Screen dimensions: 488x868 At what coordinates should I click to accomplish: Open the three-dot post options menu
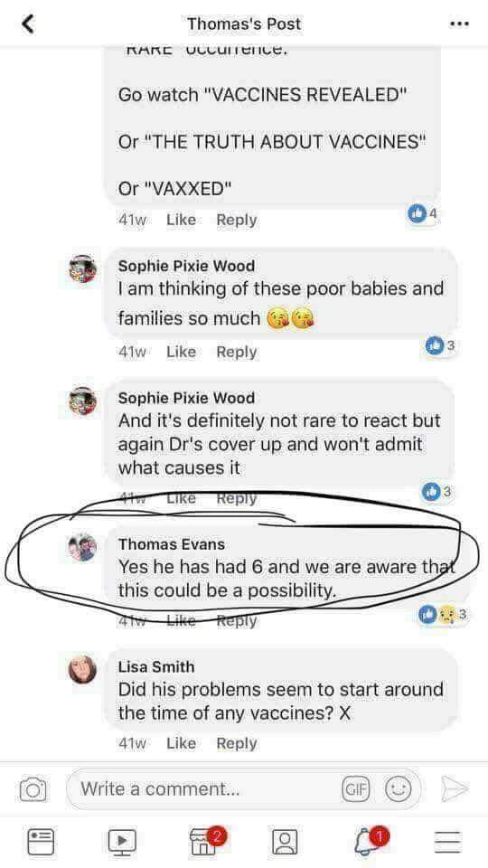459,24
